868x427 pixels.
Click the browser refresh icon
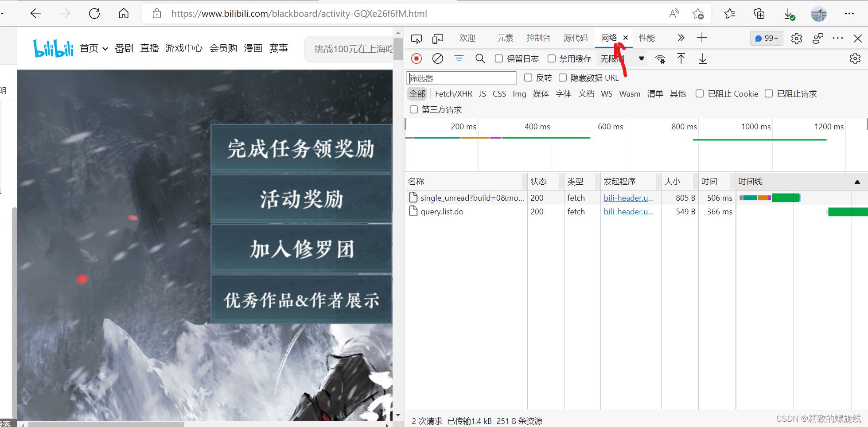[94, 14]
